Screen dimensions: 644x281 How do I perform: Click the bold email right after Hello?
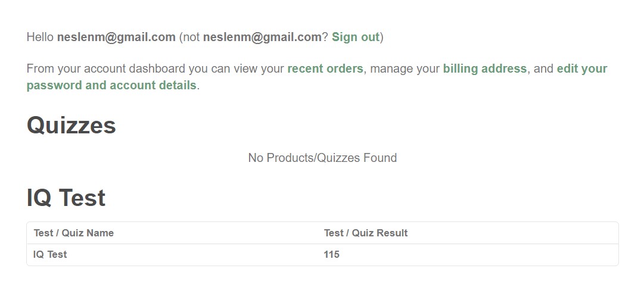click(x=116, y=37)
